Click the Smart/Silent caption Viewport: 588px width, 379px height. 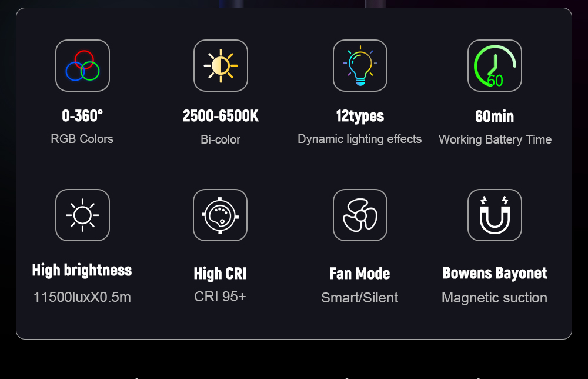click(x=360, y=298)
